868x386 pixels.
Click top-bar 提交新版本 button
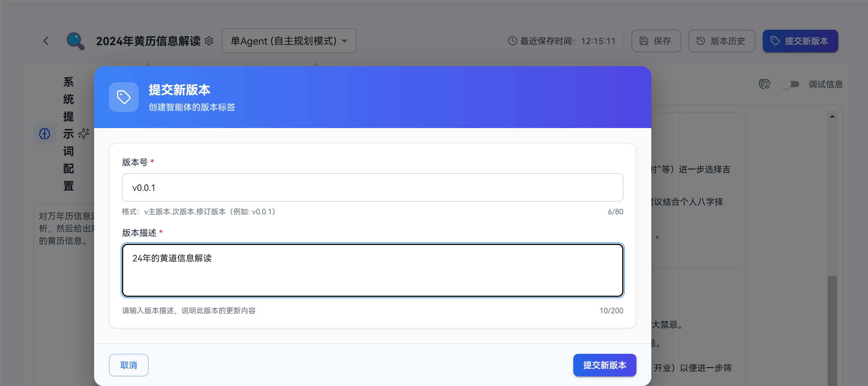click(x=800, y=41)
